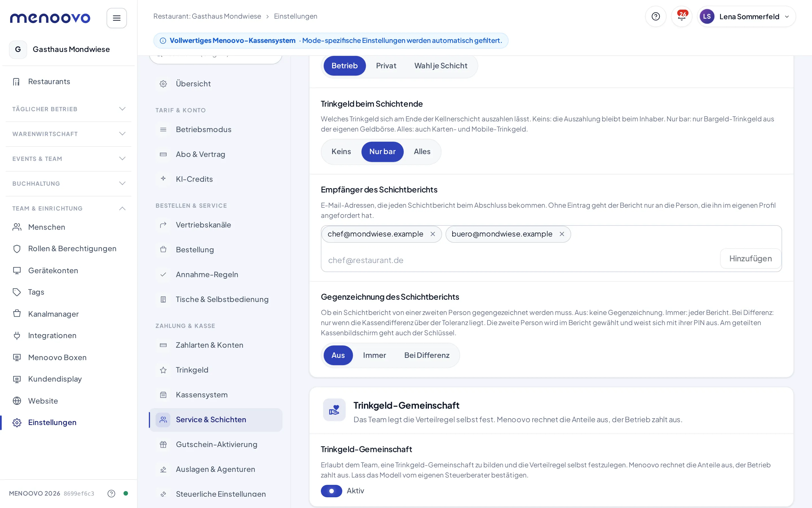Open notifications bell with 26 badge
812x508 pixels.
tap(681, 16)
